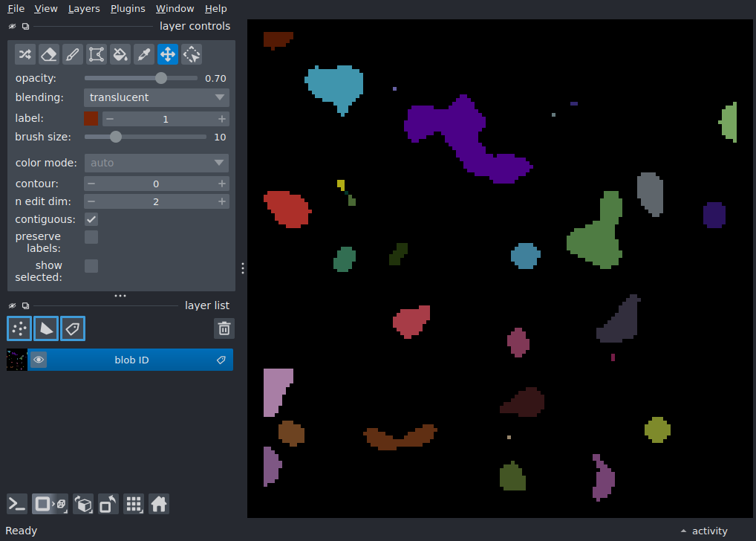Select the blob ID layer row
The width and height of the screenshot is (756, 541).
click(x=120, y=360)
